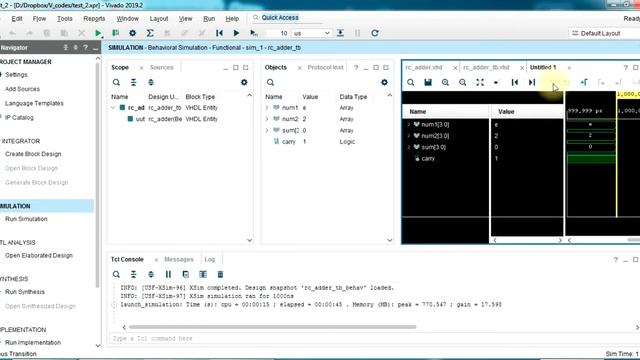Switch to rc_adder_tb.vhd tab
Viewport: 640px width, 360px height.
coord(486,67)
